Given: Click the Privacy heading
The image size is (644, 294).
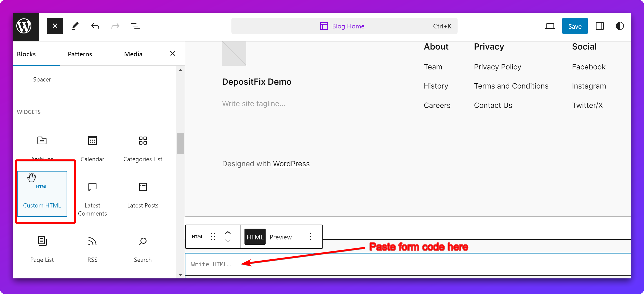Looking at the screenshot, I should tap(489, 47).
